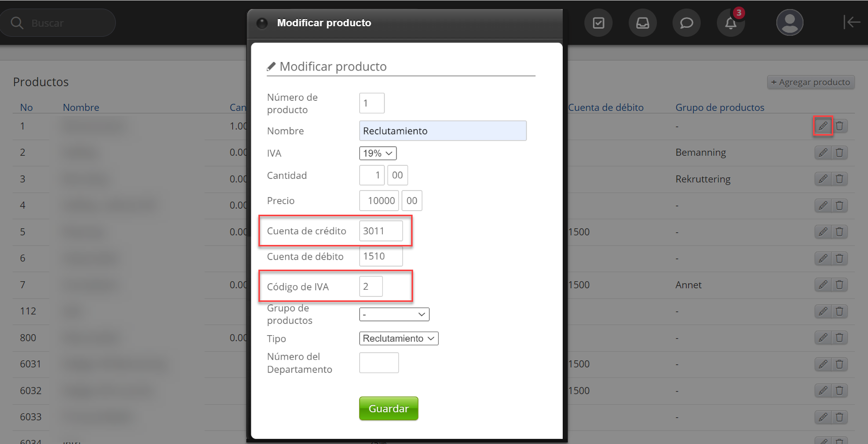Sort by Grupo de productos column header
This screenshot has height=444, width=868.
coord(719,107)
